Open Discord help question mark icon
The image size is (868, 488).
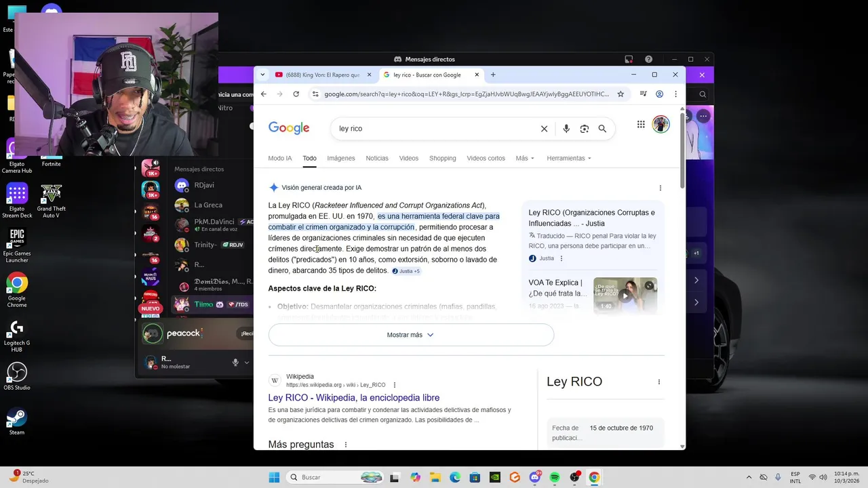648,59
